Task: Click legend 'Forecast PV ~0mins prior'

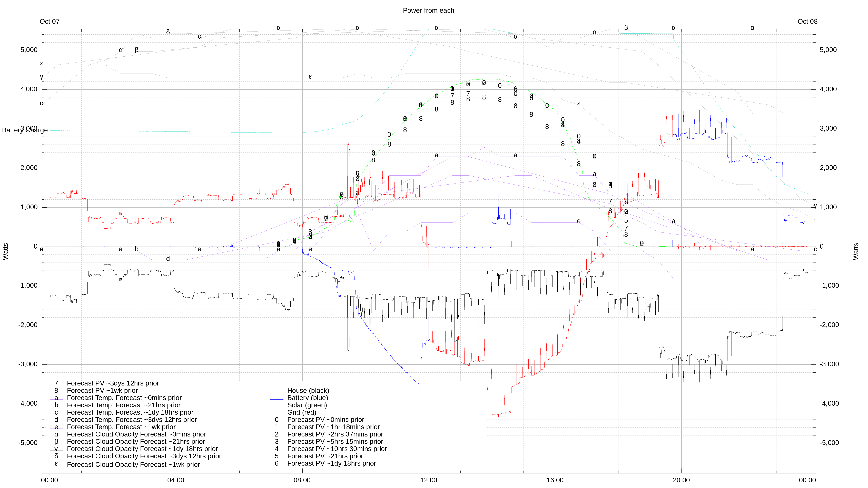Action: [325, 420]
